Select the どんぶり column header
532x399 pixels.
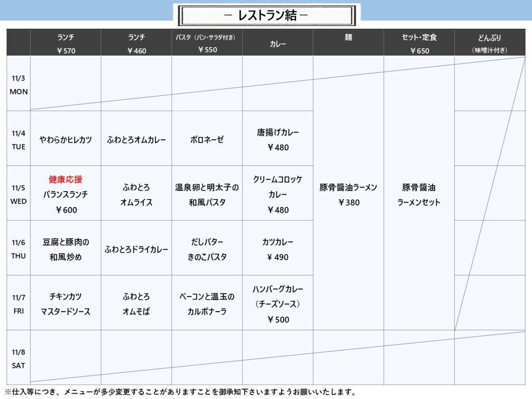[489, 43]
